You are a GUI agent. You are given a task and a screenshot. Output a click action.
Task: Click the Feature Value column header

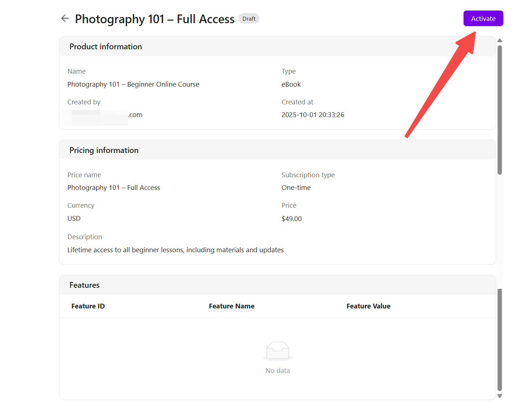pos(368,306)
